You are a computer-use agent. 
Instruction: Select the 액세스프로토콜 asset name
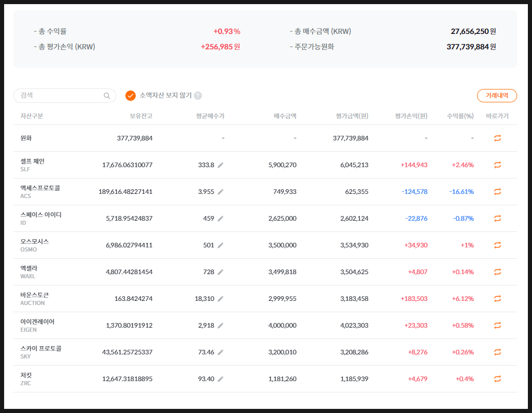pos(40,188)
